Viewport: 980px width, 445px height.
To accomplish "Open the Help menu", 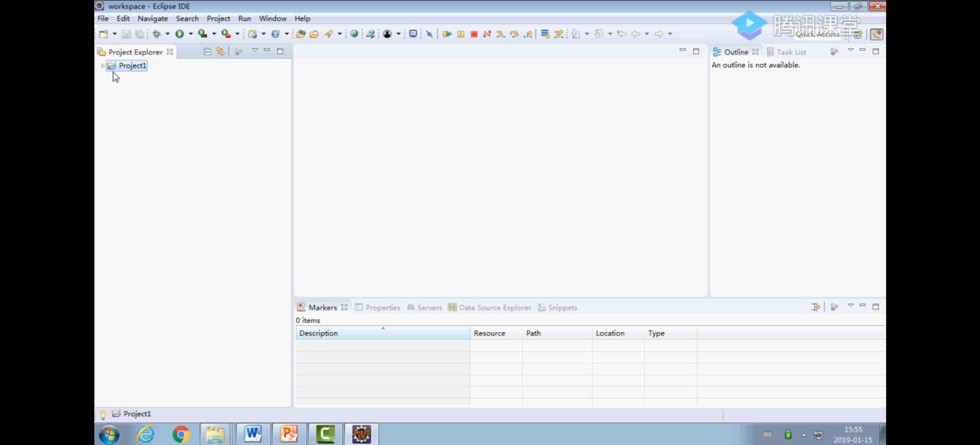I will 303,18.
